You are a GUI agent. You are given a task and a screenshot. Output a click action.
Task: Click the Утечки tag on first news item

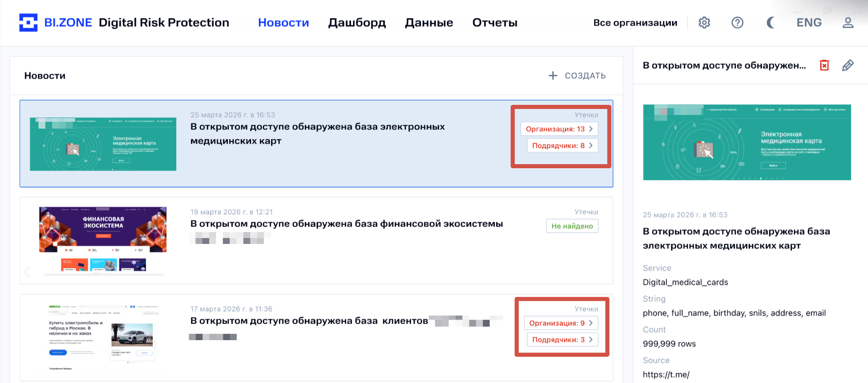[x=586, y=115]
